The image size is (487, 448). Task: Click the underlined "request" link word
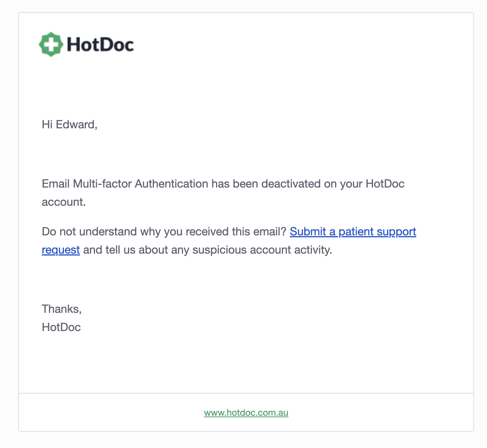point(61,250)
